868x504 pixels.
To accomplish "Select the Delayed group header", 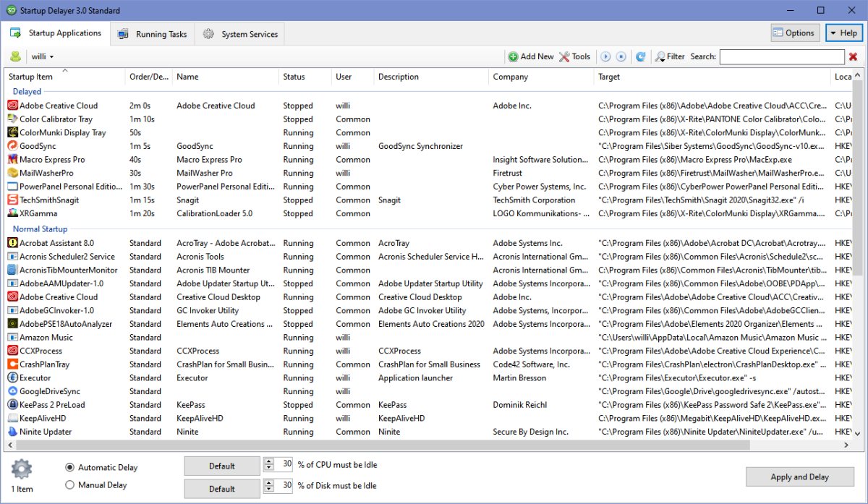I will pyautogui.click(x=27, y=92).
